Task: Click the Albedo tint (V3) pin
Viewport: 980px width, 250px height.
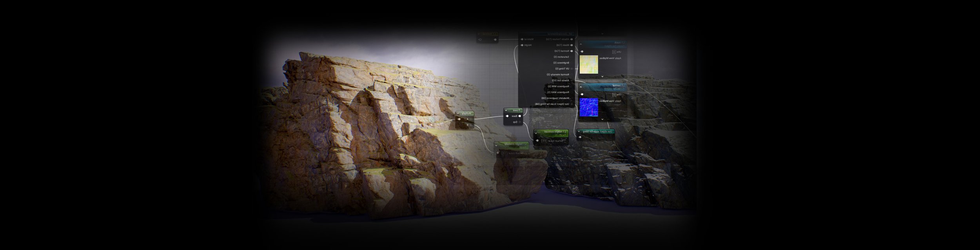Action: [572, 80]
